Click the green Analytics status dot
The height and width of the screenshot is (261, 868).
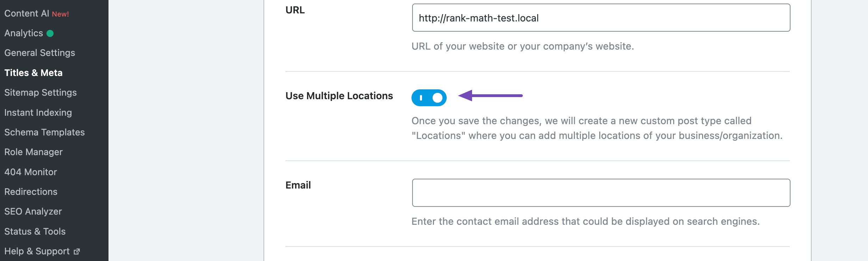click(x=50, y=33)
